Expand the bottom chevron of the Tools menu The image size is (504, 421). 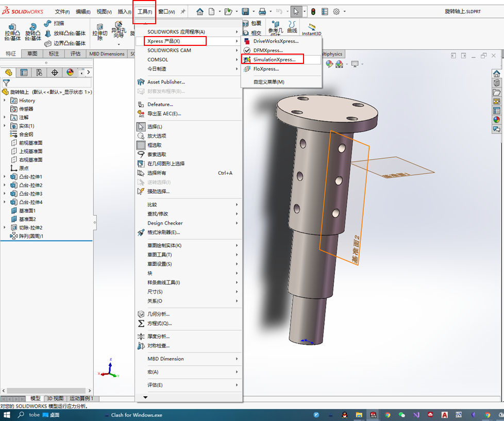point(145,397)
